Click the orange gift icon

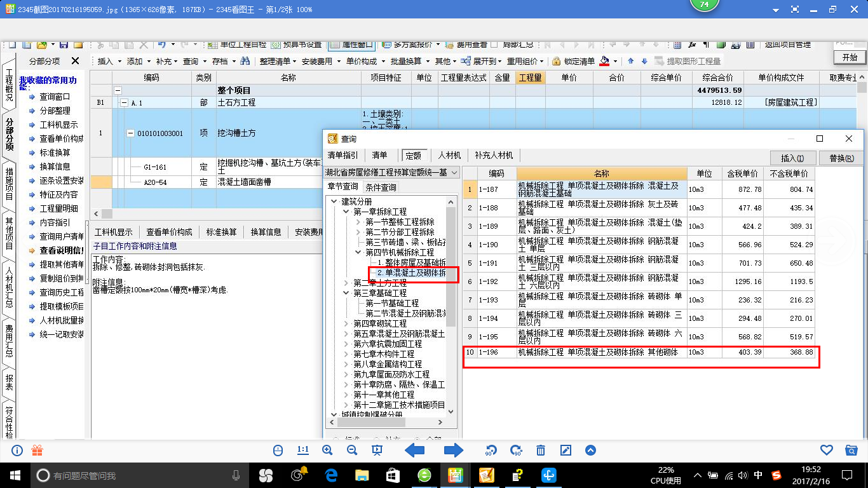point(37,451)
